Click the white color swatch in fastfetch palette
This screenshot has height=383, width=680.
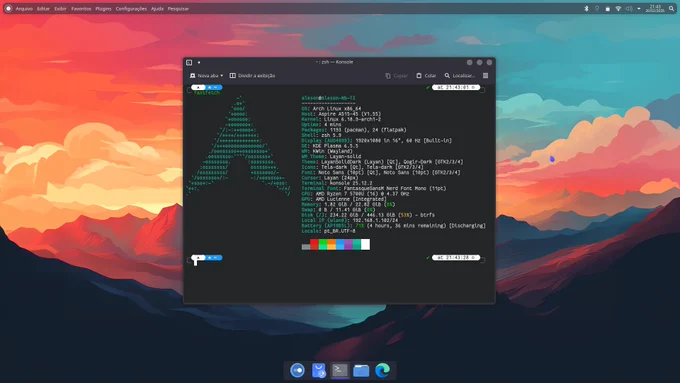366,245
